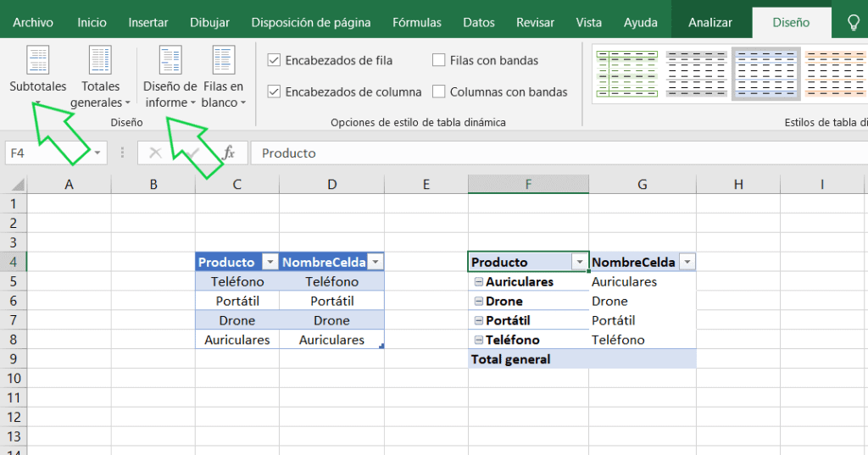Open the Disposición de página tab
Screen dimensions: 868x455
point(311,23)
